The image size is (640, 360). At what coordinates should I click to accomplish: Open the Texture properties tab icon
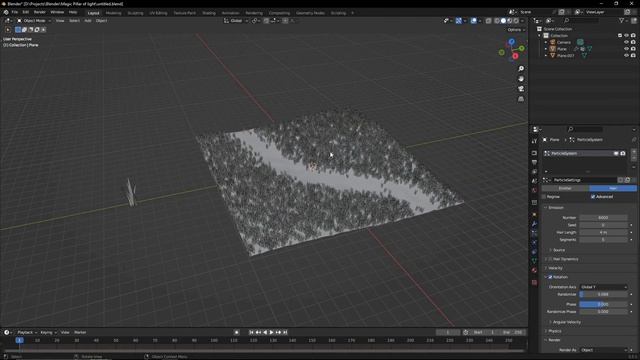(534, 282)
